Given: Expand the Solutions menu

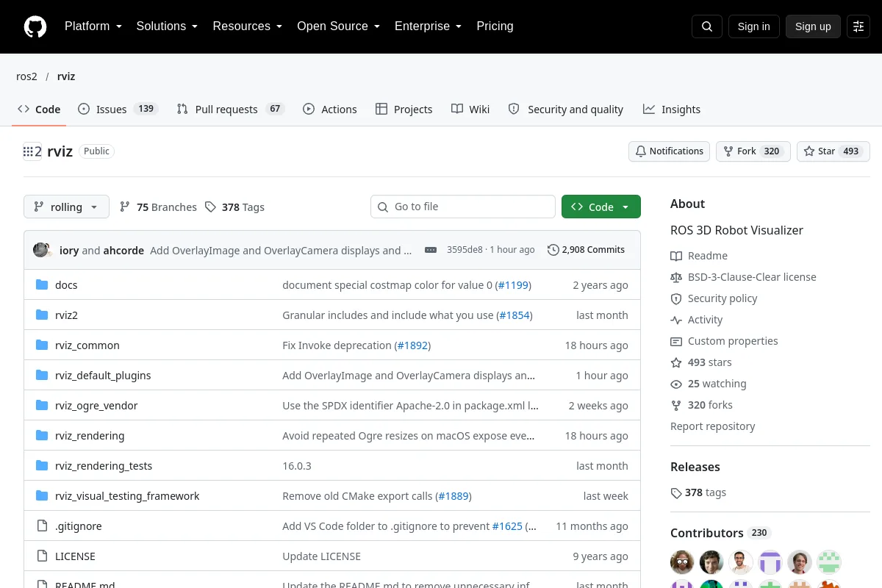Looking at the screenshot, I should [167, 26].
